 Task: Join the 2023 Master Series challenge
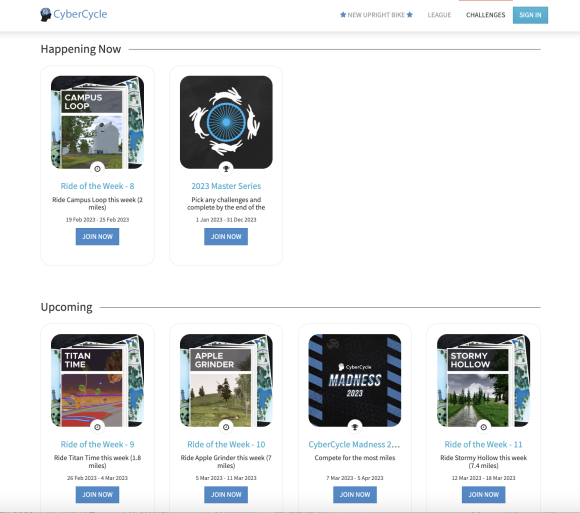point(226,236)
